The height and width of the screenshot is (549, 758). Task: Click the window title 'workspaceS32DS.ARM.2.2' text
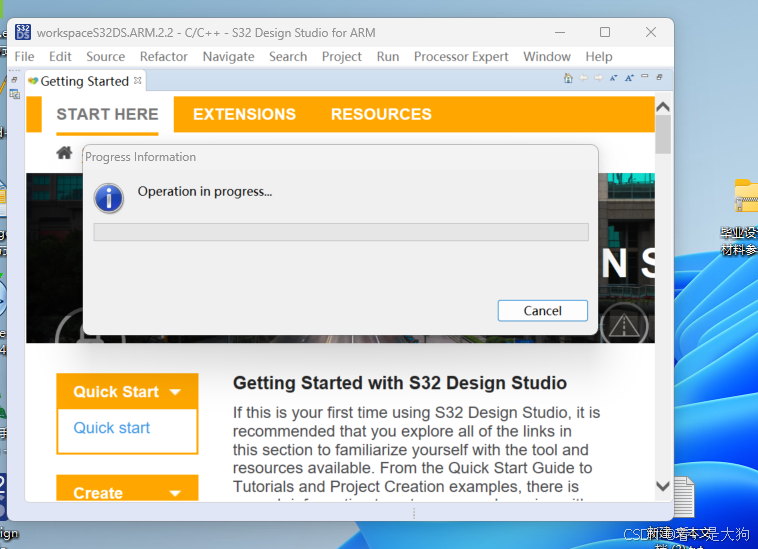click(x=105, y=33)
